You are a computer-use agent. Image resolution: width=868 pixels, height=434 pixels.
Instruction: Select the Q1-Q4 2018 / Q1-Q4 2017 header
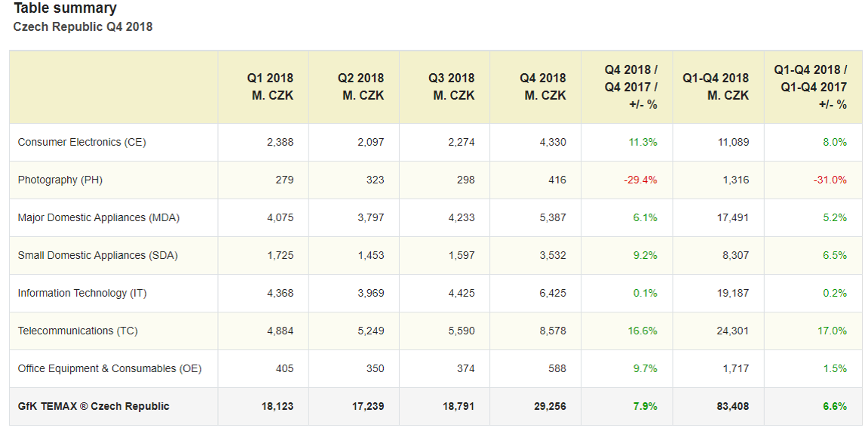click(x=811, y=87)
